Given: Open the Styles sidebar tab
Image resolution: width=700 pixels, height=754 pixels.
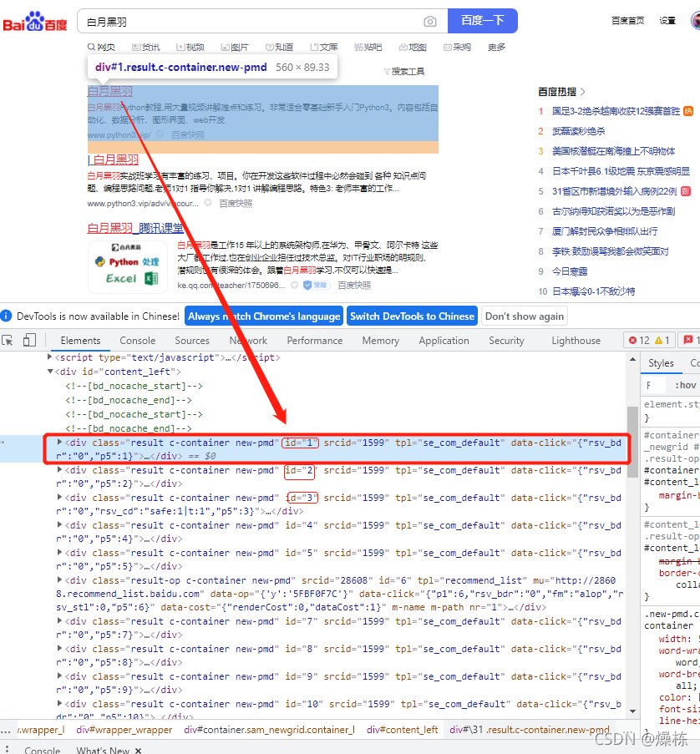Looking at the screenshot, I should point(661,363).
